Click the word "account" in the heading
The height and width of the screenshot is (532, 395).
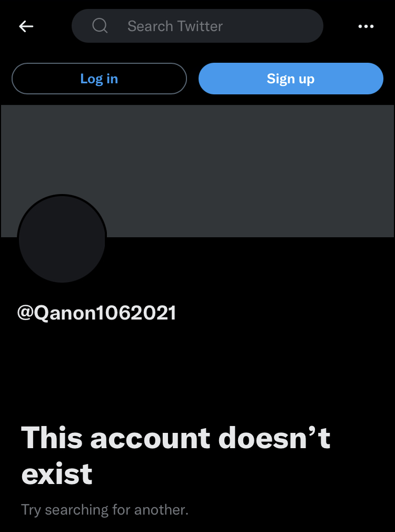pos(151,438)
